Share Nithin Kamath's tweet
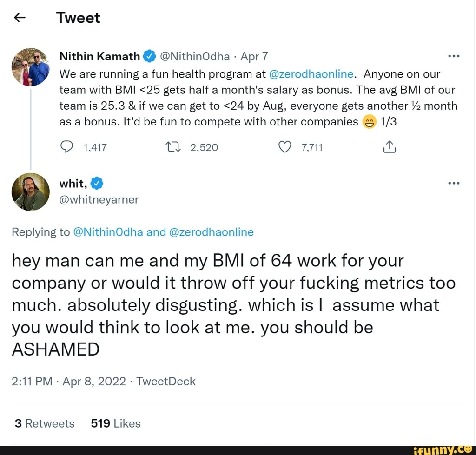This screenshot has height=455, width=476. click(389, 147)
